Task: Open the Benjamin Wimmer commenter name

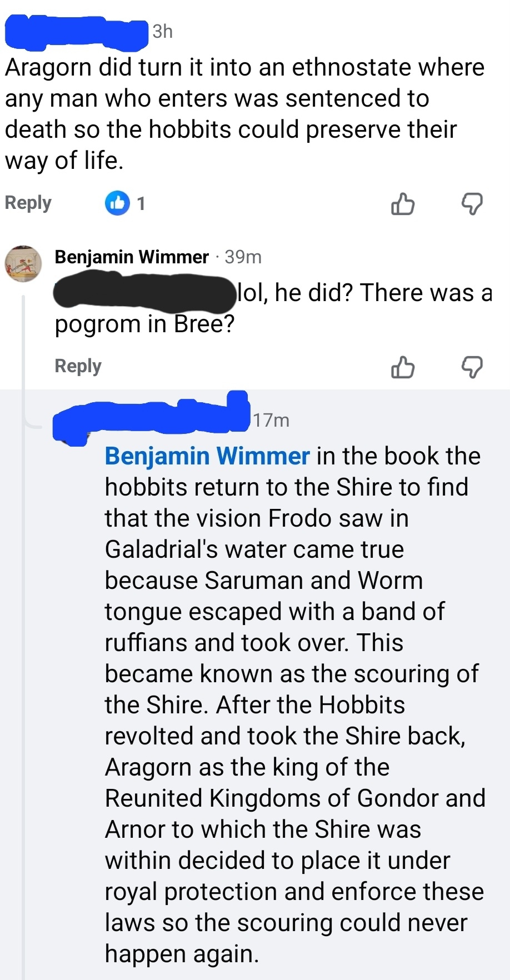Action: click(131, 257)
